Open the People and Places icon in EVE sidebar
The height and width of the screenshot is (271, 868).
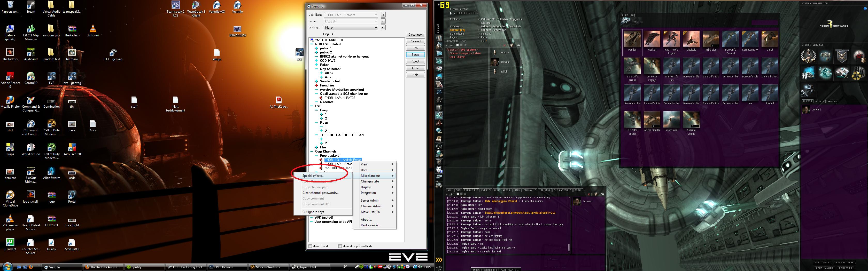coord(439,45)
